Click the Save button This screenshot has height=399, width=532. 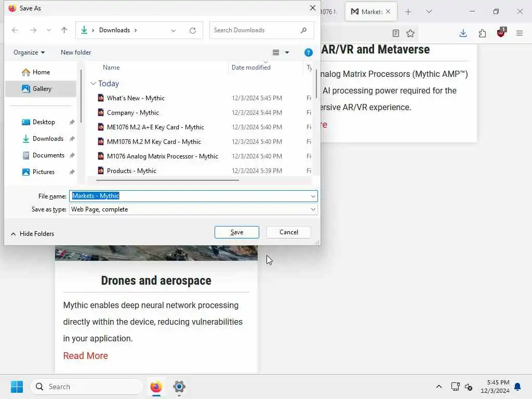coord(237,232)
